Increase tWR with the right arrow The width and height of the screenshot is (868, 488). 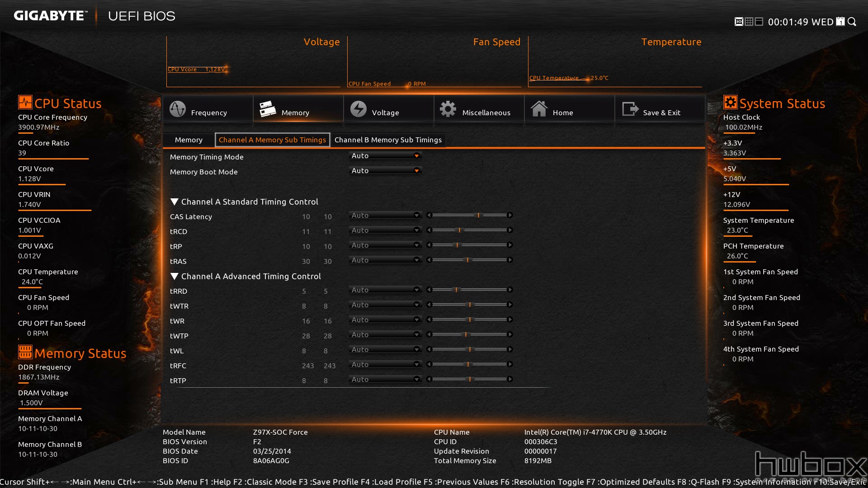coord(509,319)
